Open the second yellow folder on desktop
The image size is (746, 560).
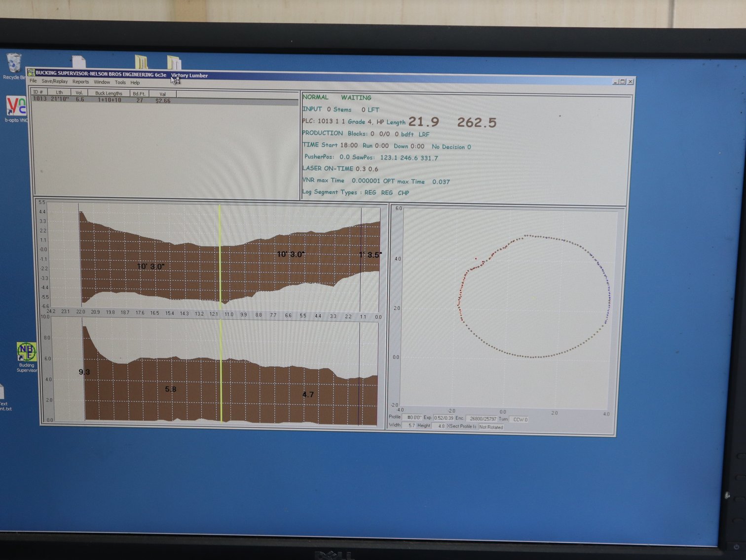[174, 63]
